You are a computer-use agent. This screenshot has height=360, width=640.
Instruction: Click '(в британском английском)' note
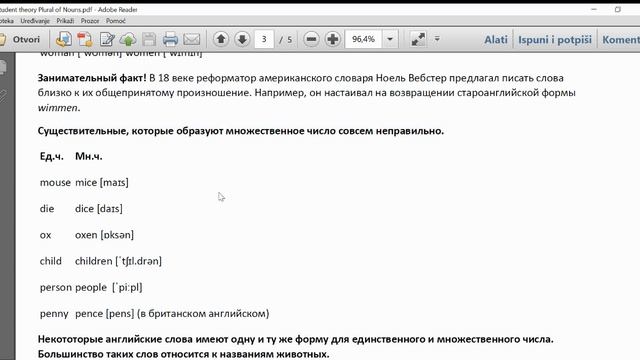[203, 313]
